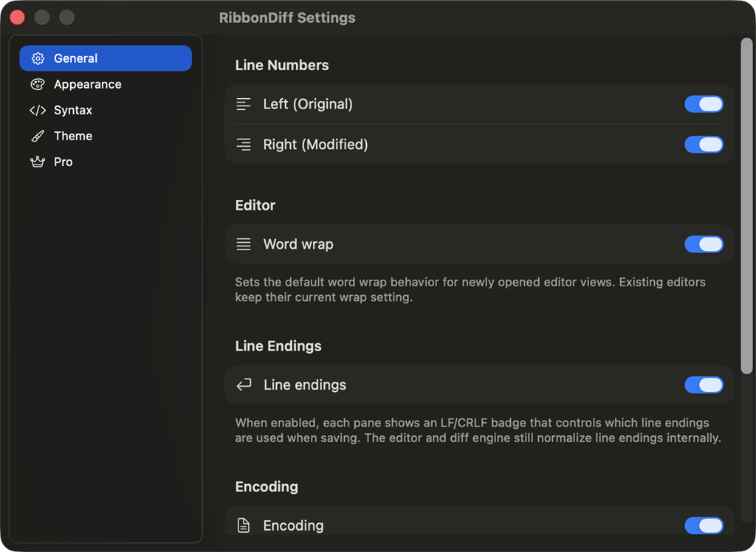Click the vertical scrollbar of settings pane

pyautogui.click(x=746, y=207)
